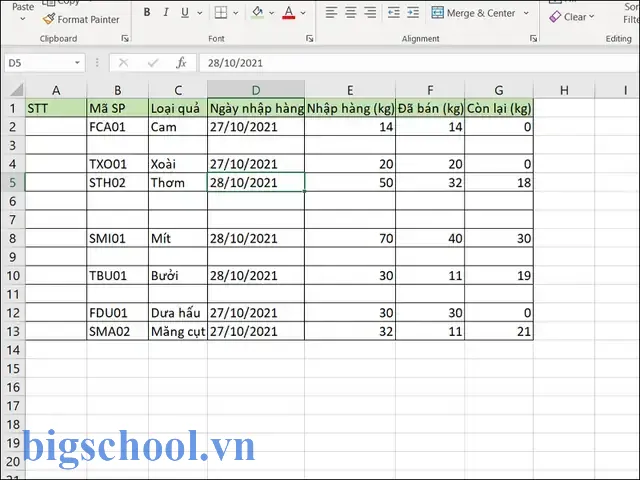This screenshot has width=640, height=480.
Task: Select header cell Mã SP
Action: (118, 108)
